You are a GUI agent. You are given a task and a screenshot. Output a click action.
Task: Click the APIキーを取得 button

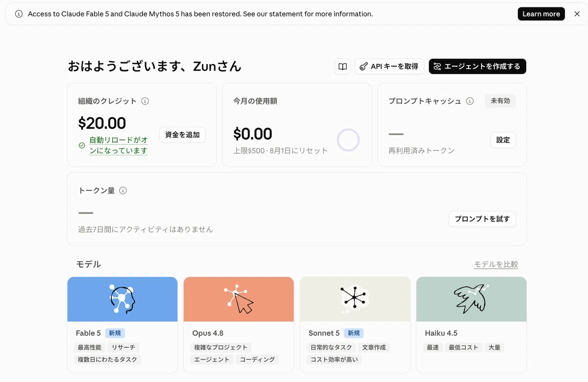390,67
